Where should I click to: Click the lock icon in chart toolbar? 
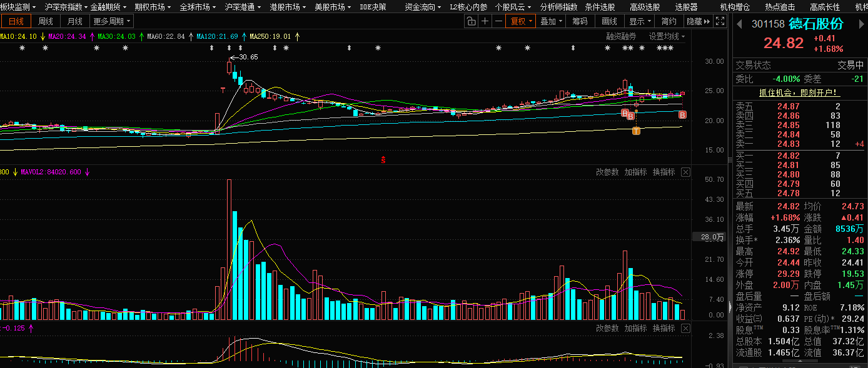pyautogui.click(x=472, y=21)
